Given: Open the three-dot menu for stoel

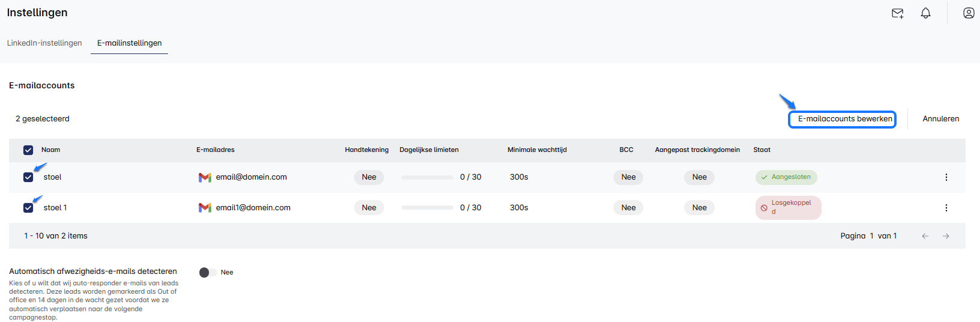Looking at the screenshot, I should click(946, 177).
